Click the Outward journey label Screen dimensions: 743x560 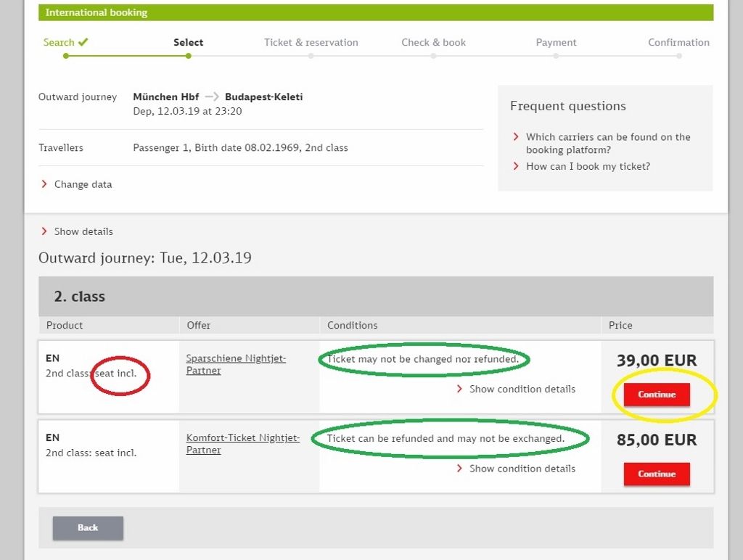77,97
